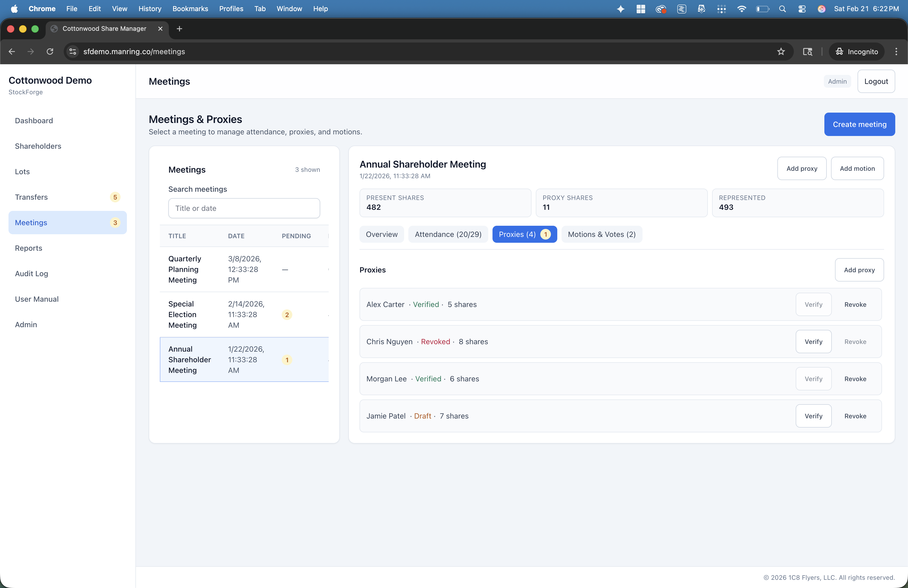
Task: Open the Motions & Votes tab
Action: pyautogui.click(x=602, y=234)
